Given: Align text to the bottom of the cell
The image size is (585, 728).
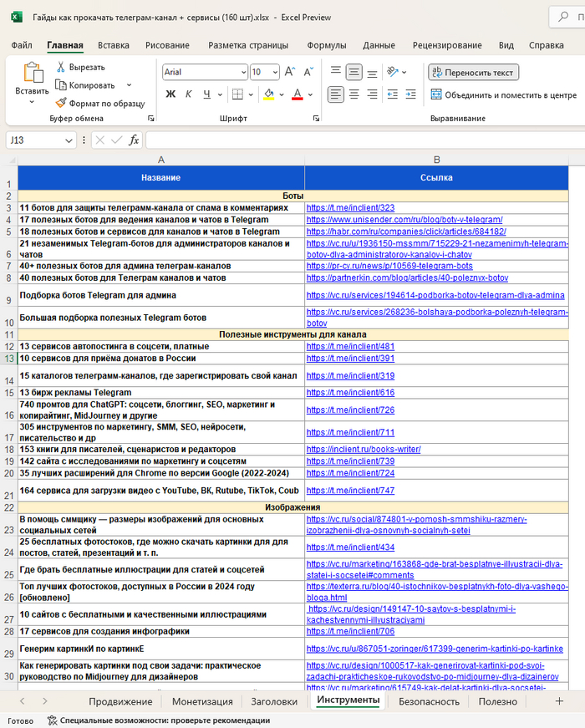Looking at the screenshot, I should pos(372,72).
